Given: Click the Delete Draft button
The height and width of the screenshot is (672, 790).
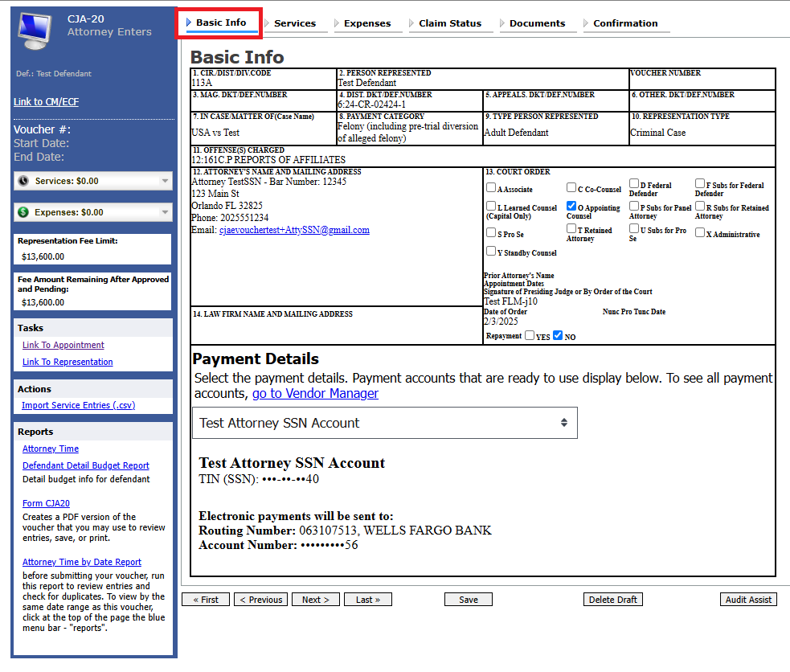Looking at the screenshot, I should coord(612,600).
